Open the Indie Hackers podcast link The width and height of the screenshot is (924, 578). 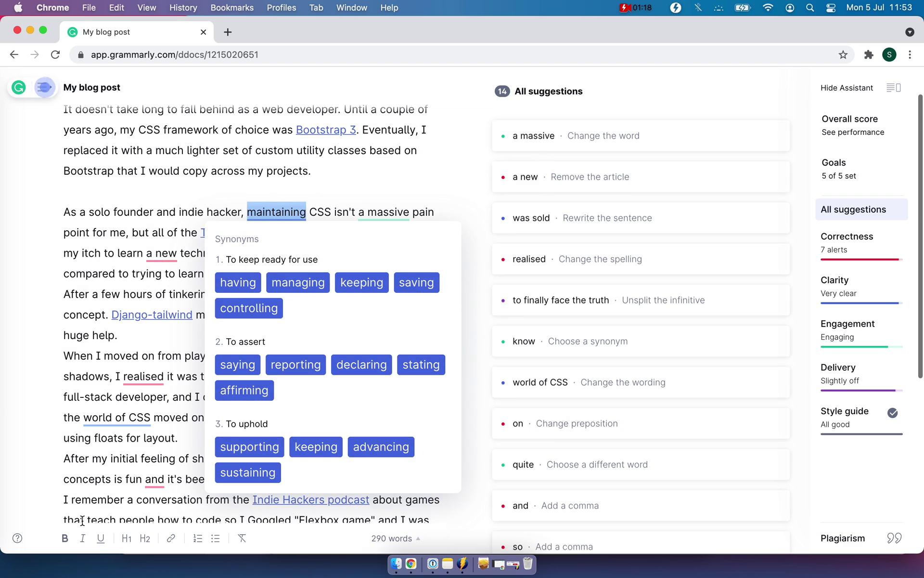coord(311,499)
